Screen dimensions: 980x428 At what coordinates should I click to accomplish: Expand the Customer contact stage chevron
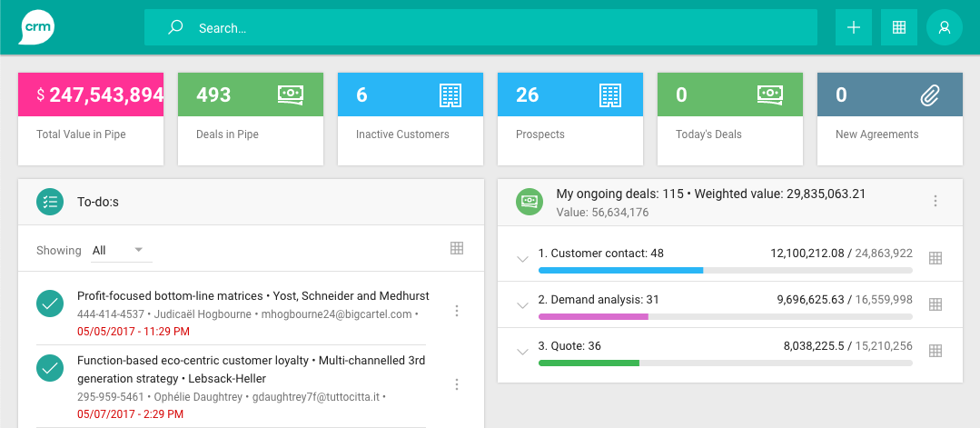click(522, 259)
